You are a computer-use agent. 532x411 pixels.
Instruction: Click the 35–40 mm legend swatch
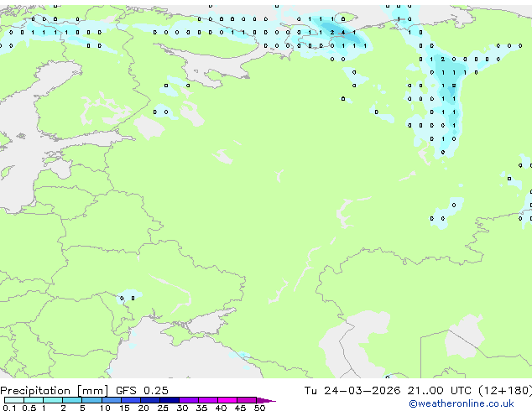click(x=208, y=400)
